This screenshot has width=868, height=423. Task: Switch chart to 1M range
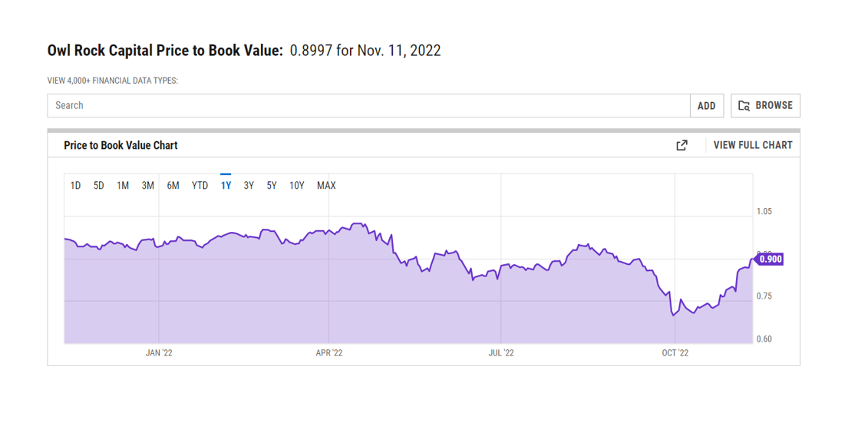coord(123,186)
